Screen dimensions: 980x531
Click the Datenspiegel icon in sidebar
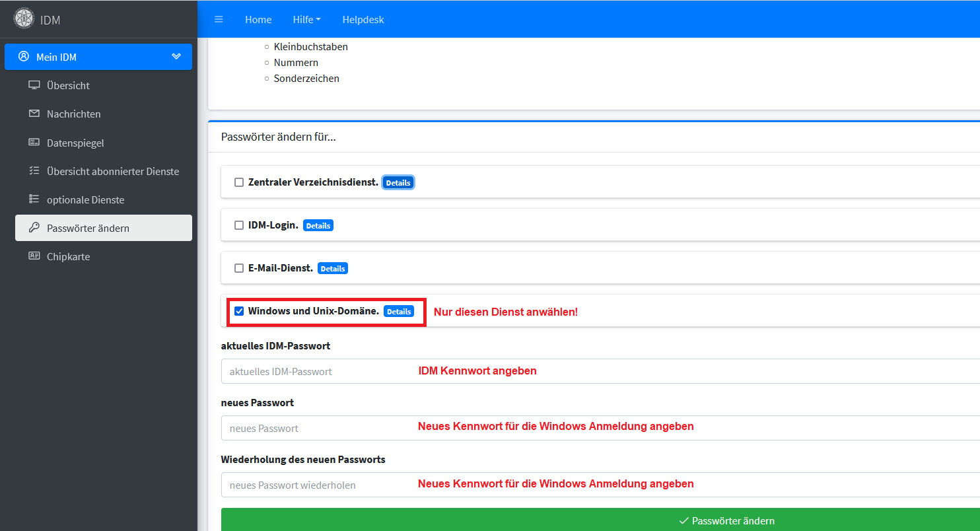tap(34, 143)
